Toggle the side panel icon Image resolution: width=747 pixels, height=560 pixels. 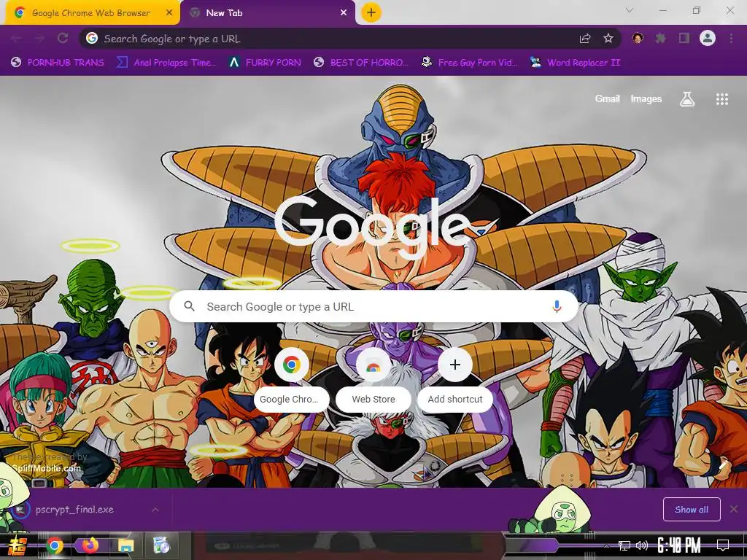coord(684,38)
